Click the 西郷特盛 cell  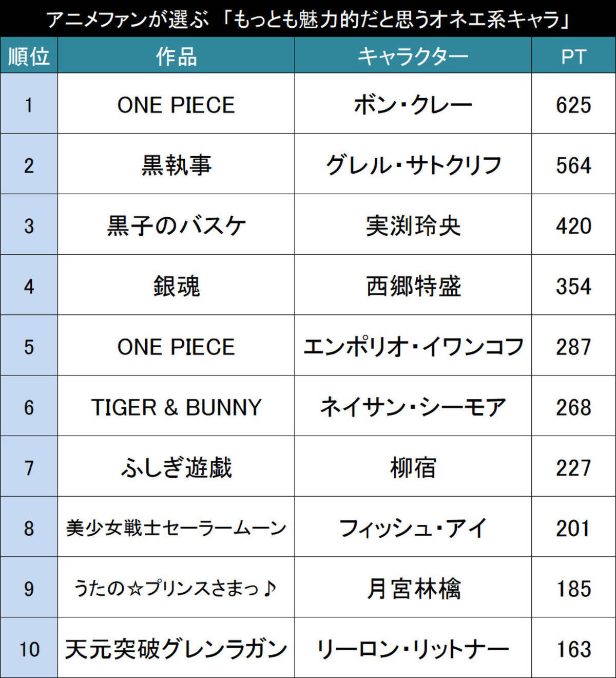413,285
